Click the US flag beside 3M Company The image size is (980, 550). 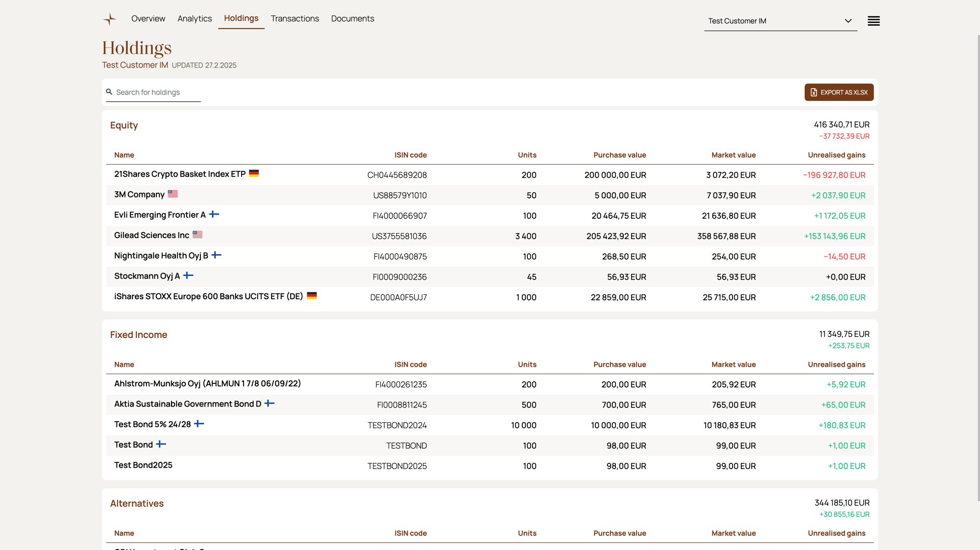pos(172,193)
